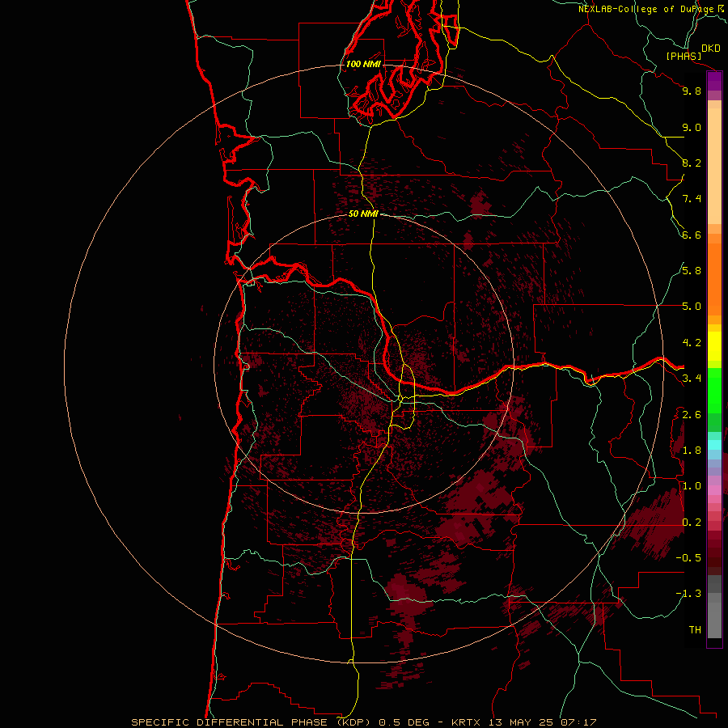Click the pink color bar segment

point(714,490)
